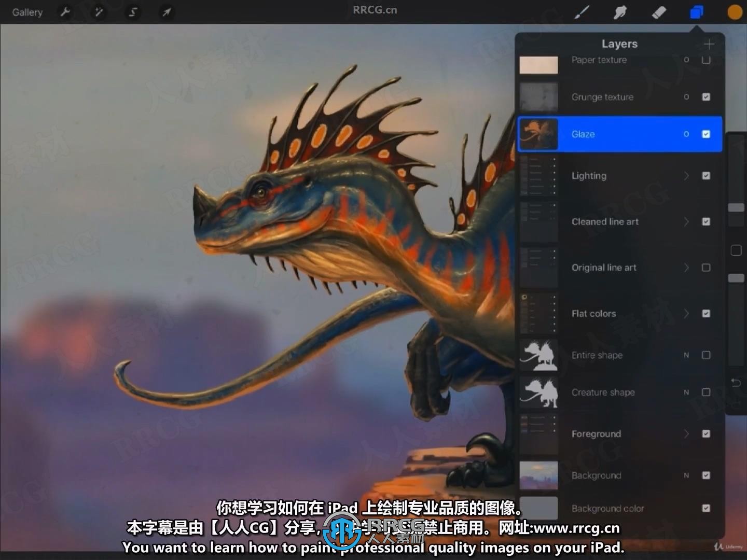Select the Creature shape layer thumbnail
This screenshot has height=560, width=747.
(x=539, y=393)
